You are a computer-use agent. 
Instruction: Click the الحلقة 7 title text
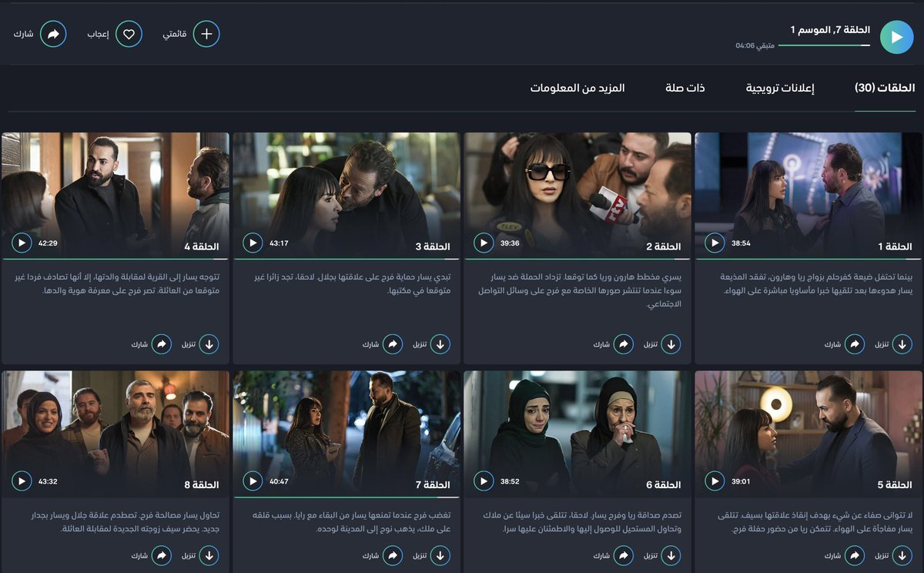coord(433,485)
